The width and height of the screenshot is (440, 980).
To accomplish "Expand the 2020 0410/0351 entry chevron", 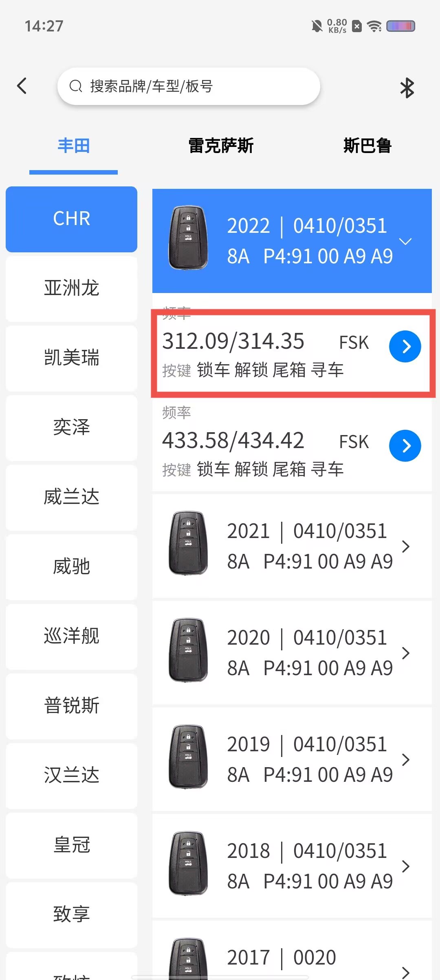I will [405, 653].
